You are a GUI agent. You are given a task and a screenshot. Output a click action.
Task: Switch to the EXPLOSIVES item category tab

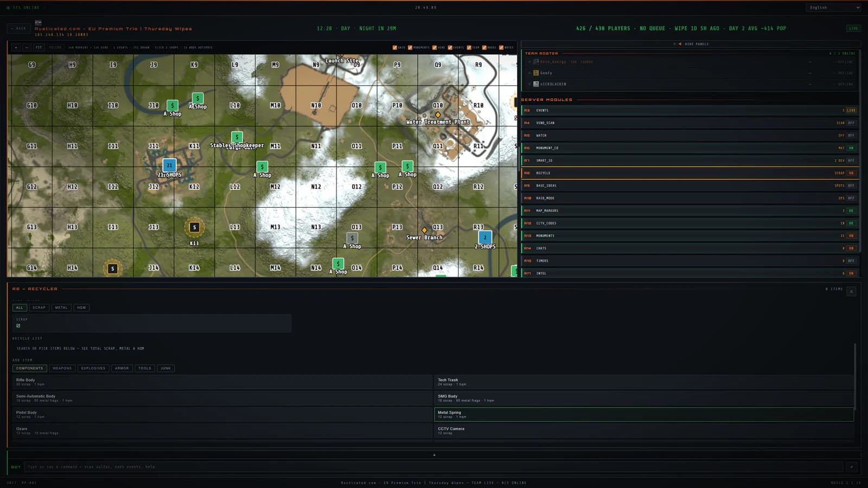pyautogui.click(x=93, y=368)
